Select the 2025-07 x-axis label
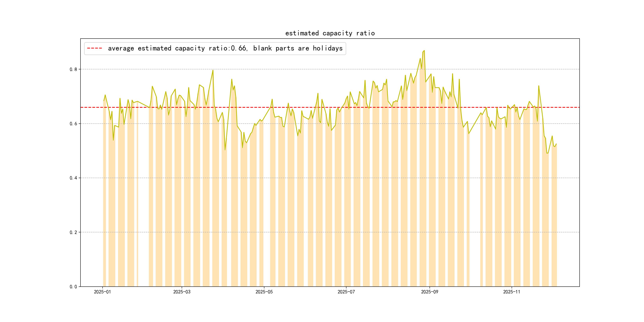 point(346,292)
